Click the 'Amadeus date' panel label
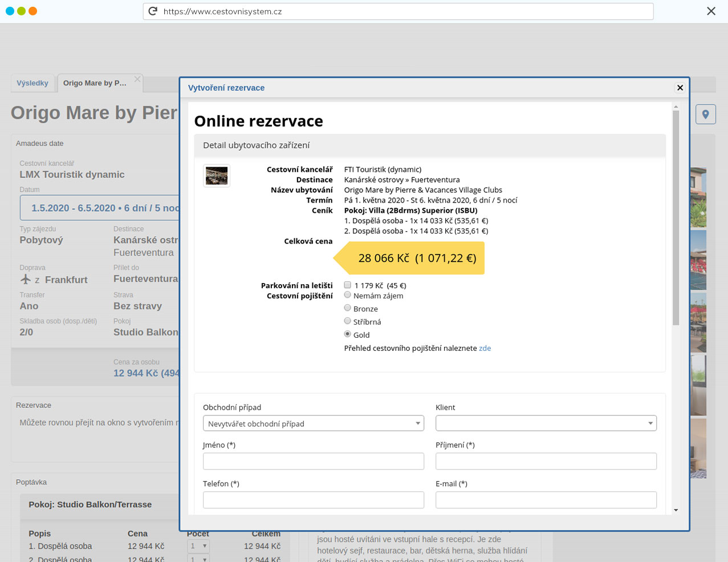Image resolution: width=728 pixels, height=562 pixels. [x=40, y=143]
